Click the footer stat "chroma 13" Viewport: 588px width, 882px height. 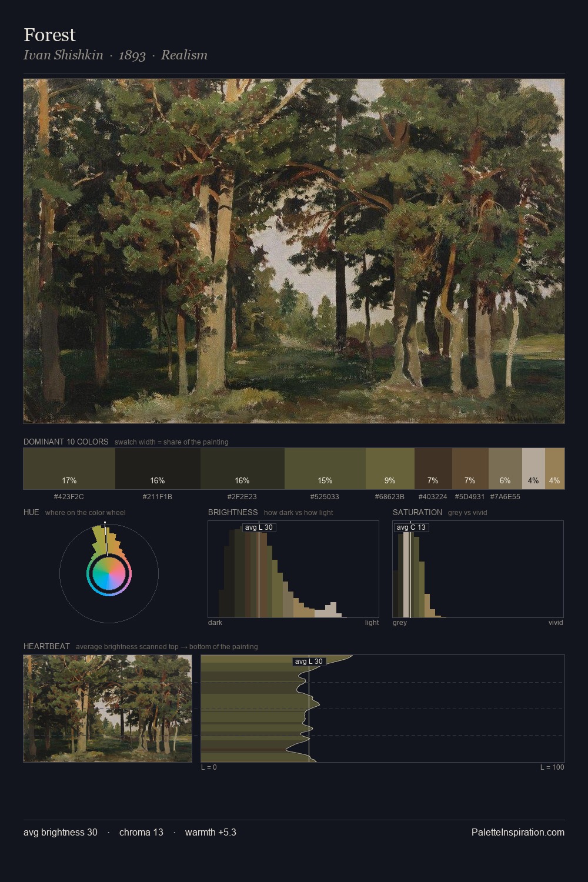(x=141, y=832)
